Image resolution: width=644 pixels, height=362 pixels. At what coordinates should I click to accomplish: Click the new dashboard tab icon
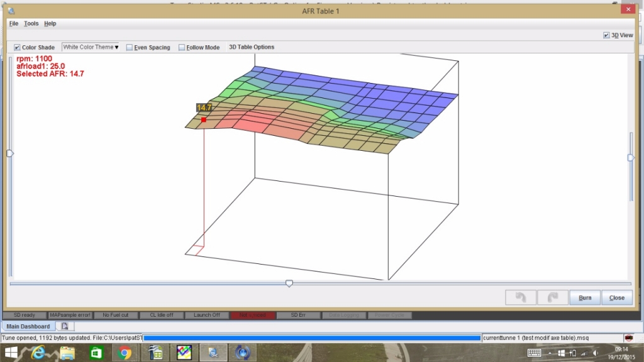[65, 326]
